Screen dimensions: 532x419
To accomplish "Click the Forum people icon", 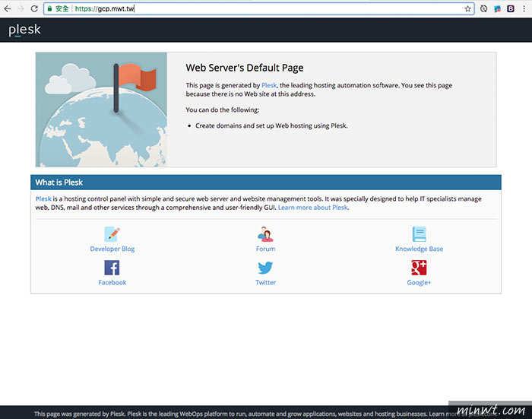I will [265, 234].
